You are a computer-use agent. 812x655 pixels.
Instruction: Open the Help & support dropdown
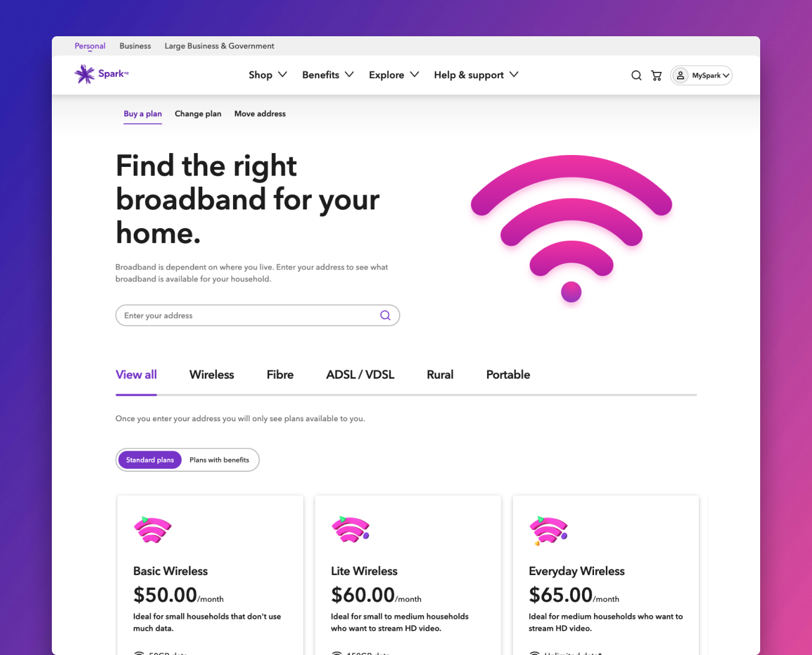[x=477, y=75]
